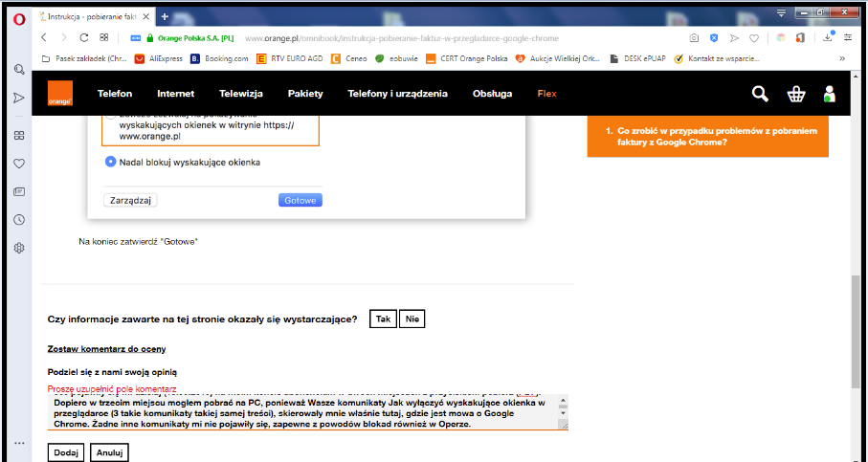Reload the current page
The image size is (868, 462).
tap(84, 38)
